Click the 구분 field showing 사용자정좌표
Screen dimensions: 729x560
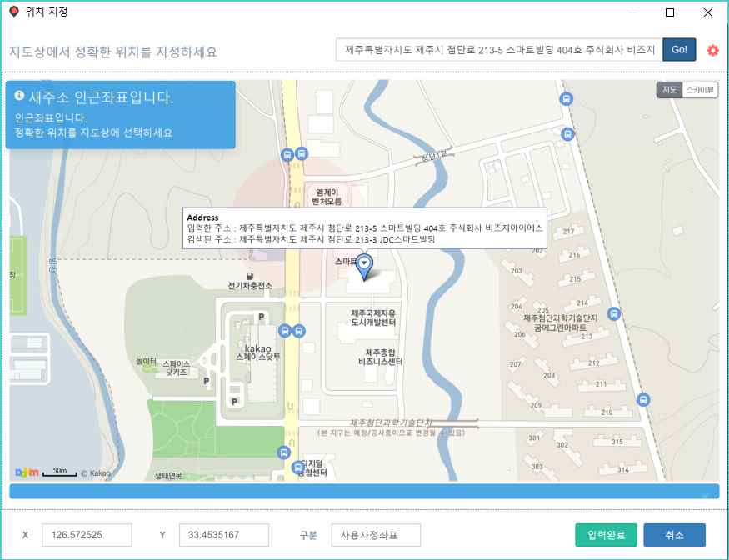tap(376, 535)
